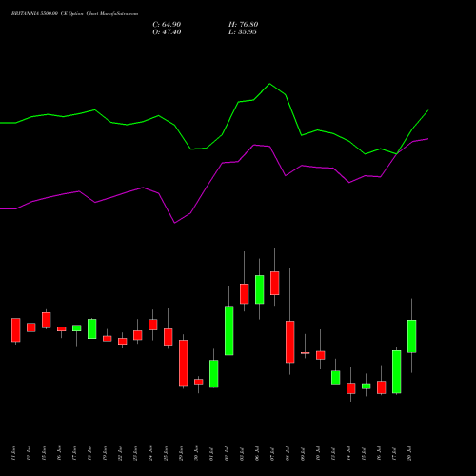Select the 20 Jul date label
The image size is (476, 476).
point(409,453)
